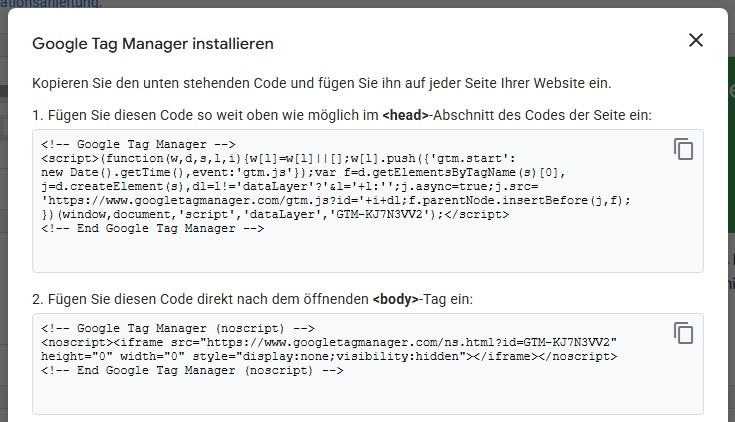Click the dialog title Google Tag Manager installieren
Screen dimensions: 735x422
pos(153,44)
